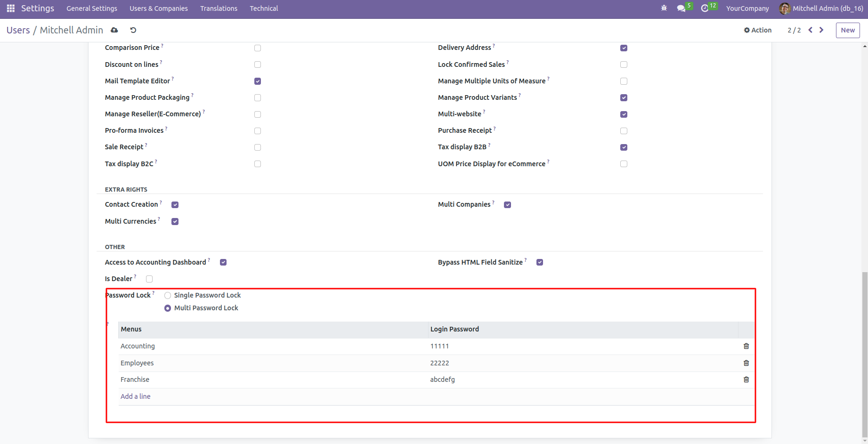Save record manually with cloud icon
The width and height of the screenshot is (868, 444).
coord(114,30)
